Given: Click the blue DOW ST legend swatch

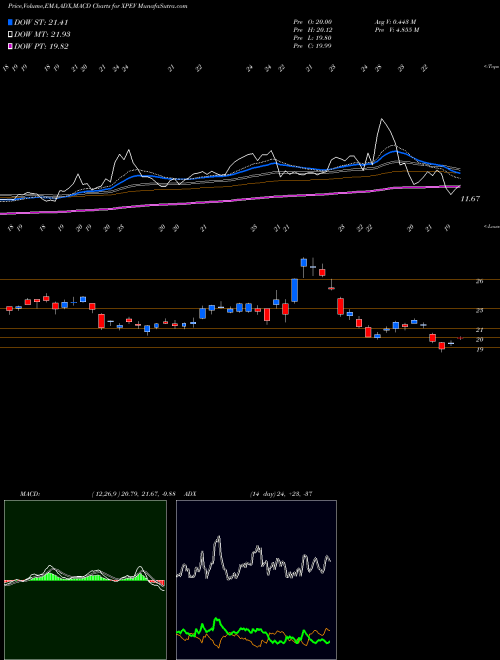Looking at the screenshot, I should click(x=11, y=22).
